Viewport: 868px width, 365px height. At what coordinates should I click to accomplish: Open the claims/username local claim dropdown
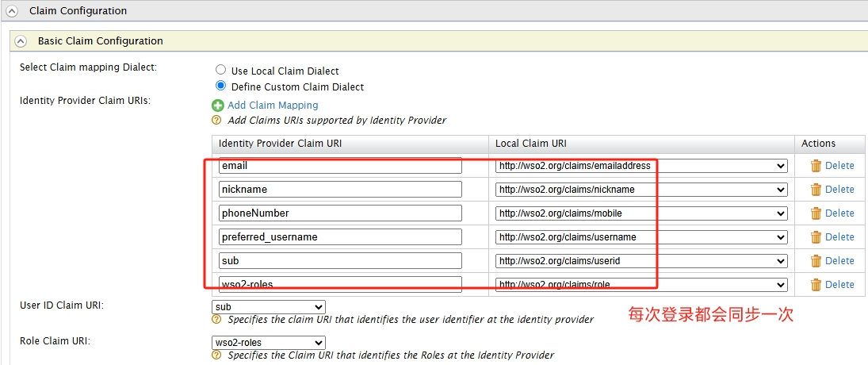pyautogui.click(x=641, y=237)
